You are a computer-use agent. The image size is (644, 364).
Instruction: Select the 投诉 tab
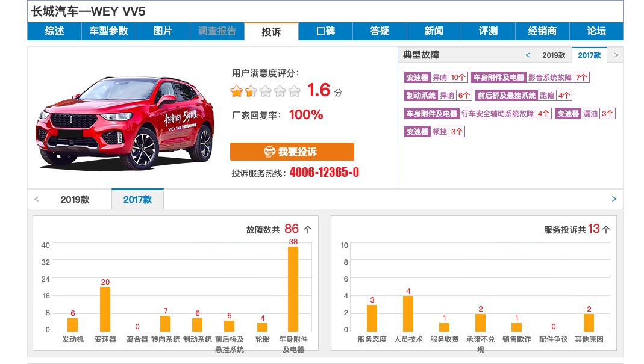point(271,32)
